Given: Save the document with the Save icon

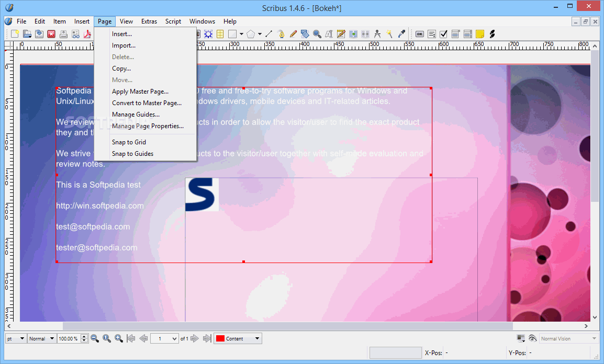Looking at the screenshot, I should (39, 34).
